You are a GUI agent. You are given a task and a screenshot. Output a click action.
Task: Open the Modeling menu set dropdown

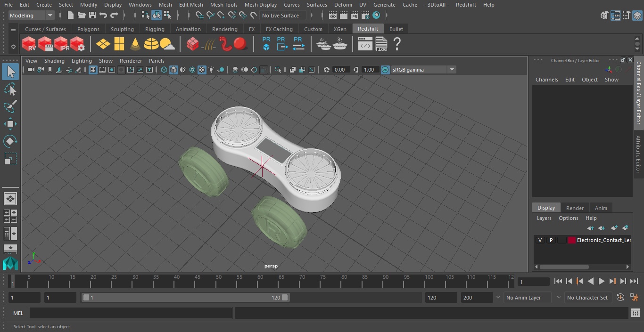click(32, 16)
